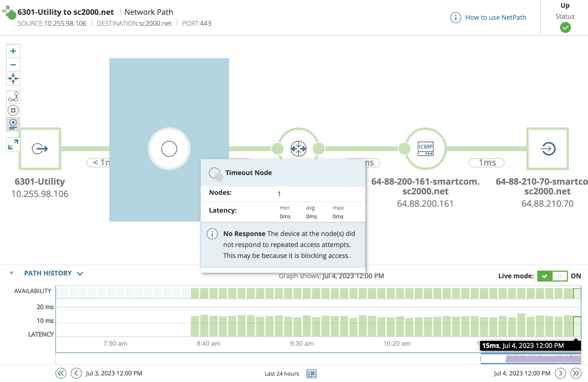This screenshot has width=588, height=382.
Task: Open How to use NetPath link
Action: click(495, 18)
